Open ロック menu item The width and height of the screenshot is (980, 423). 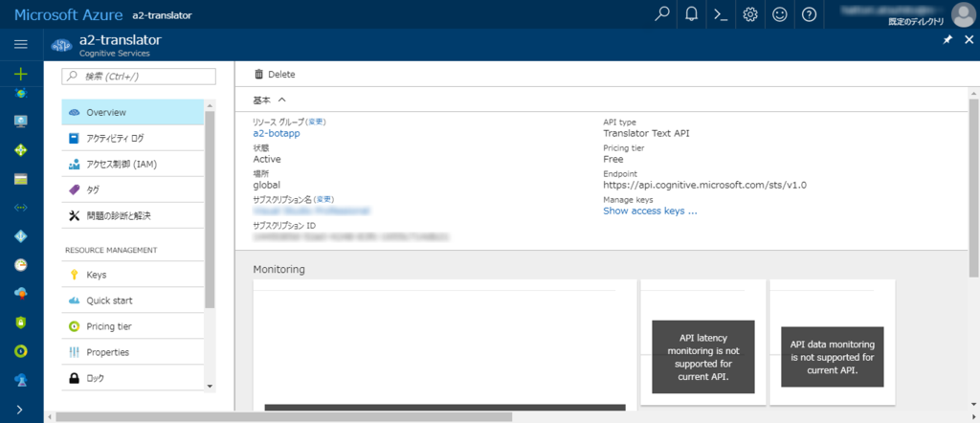click(x=132, y=378)
